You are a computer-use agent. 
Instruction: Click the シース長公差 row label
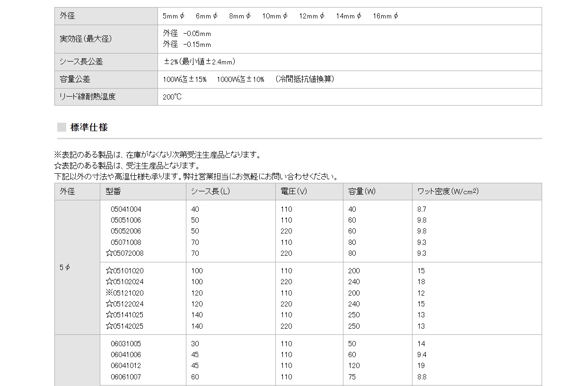81,62
